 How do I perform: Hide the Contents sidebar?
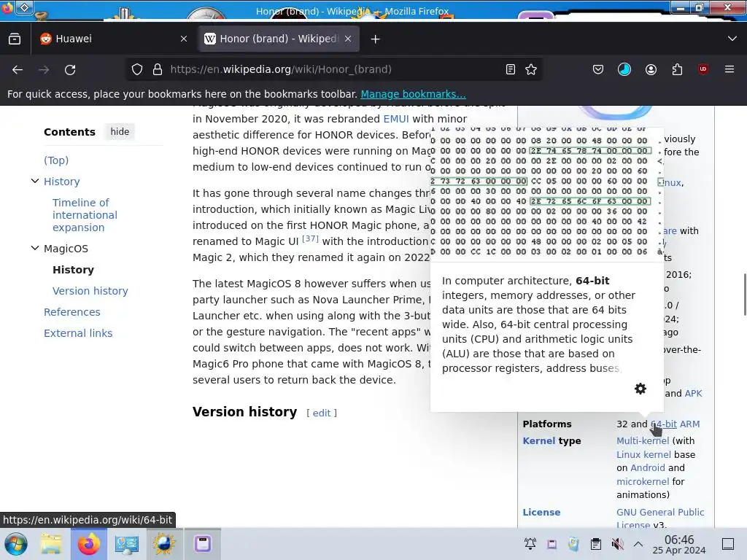[120, 131]
